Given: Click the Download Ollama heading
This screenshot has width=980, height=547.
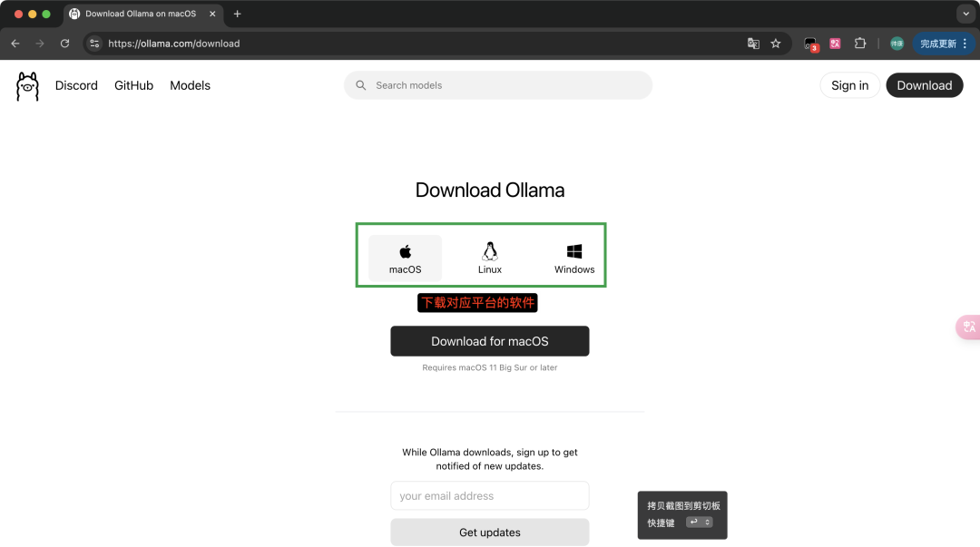Looking at the screenshot, I should [x=489, y=190].
